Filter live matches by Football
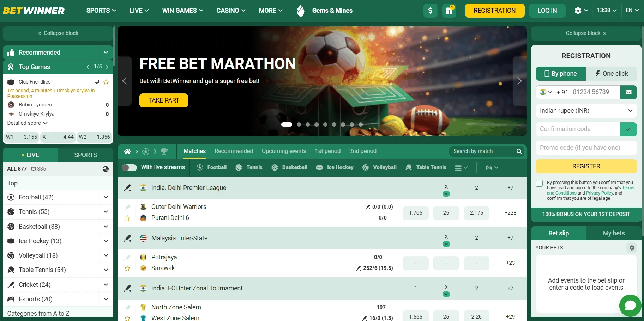Viewport: 644px width, 321px height. (x=211, y=167)
